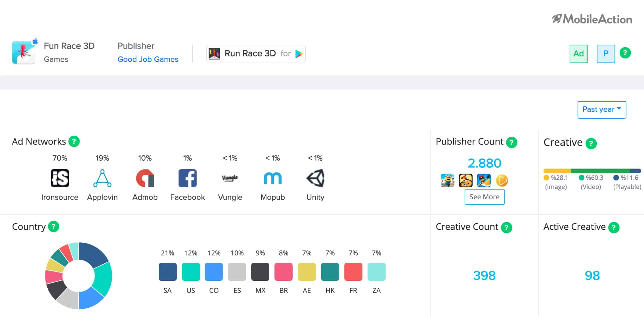This screenshot has height=317, width=644.
Task: Click the %11.6 Playable legend entry
Action: [627, 182]
